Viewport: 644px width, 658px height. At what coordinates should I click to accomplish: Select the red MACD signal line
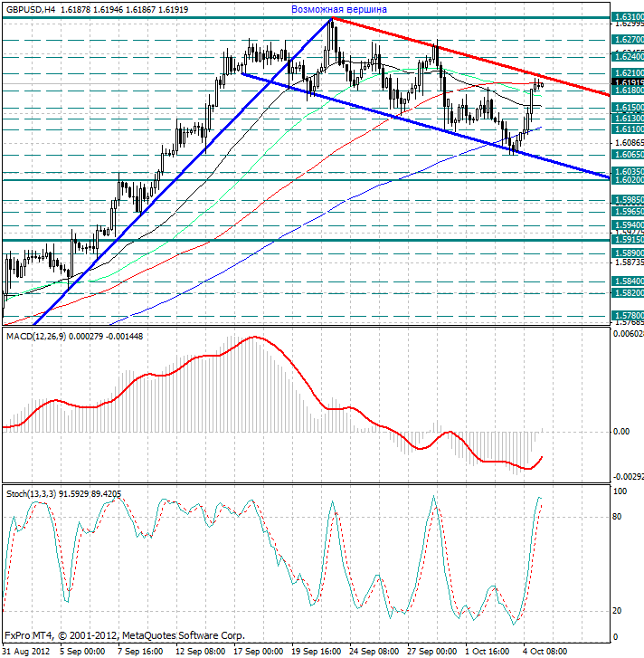(x=272, y=403)
